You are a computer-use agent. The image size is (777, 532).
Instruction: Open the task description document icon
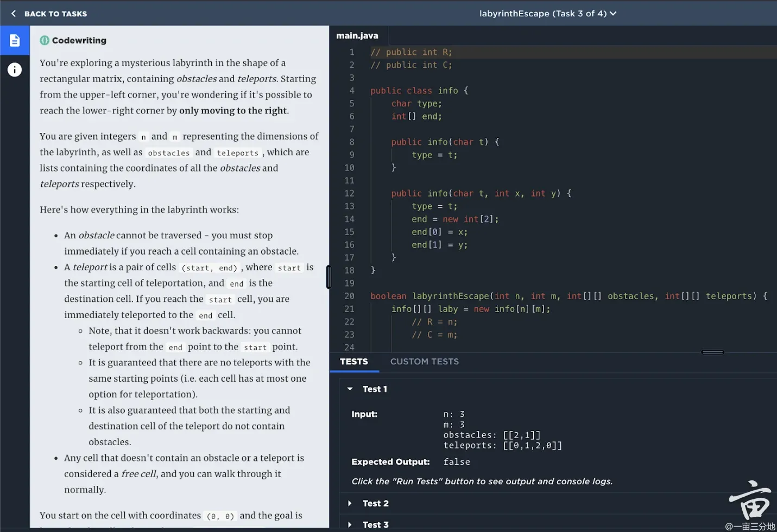tap(15, 41)
